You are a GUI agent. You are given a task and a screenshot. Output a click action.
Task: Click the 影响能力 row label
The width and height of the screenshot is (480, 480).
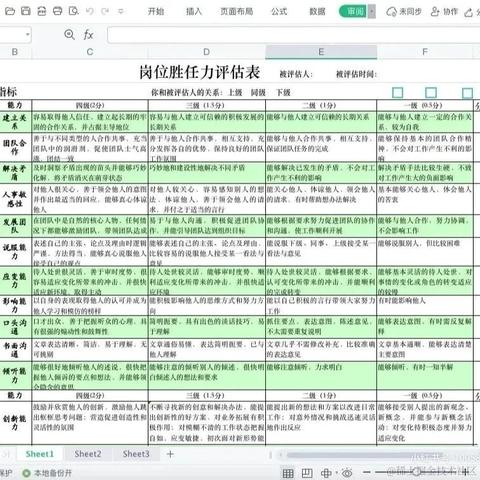(15, 305)
